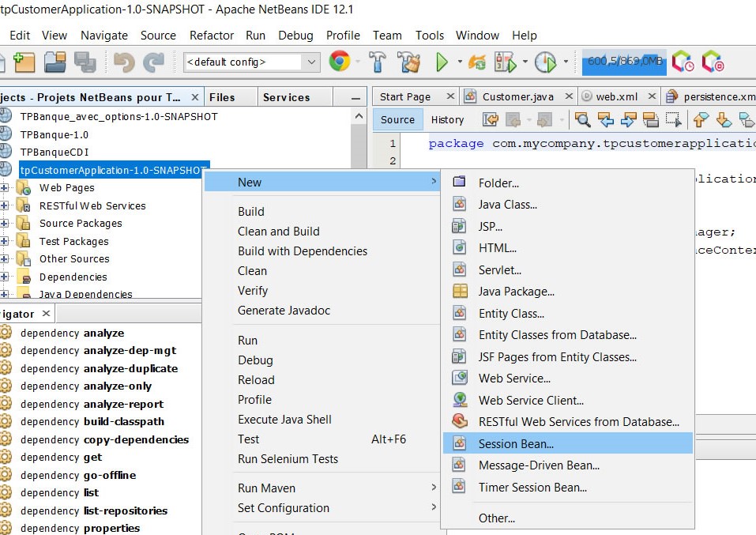Click the Find Previous Occurrence icon
This screenshot has width=756, height=535.
click(x=606, y=119)
